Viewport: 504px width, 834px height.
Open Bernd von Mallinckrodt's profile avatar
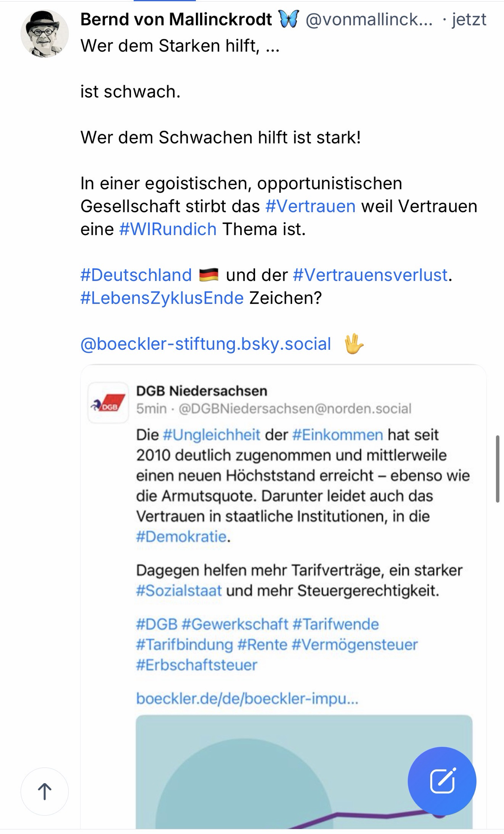[45, 33]
